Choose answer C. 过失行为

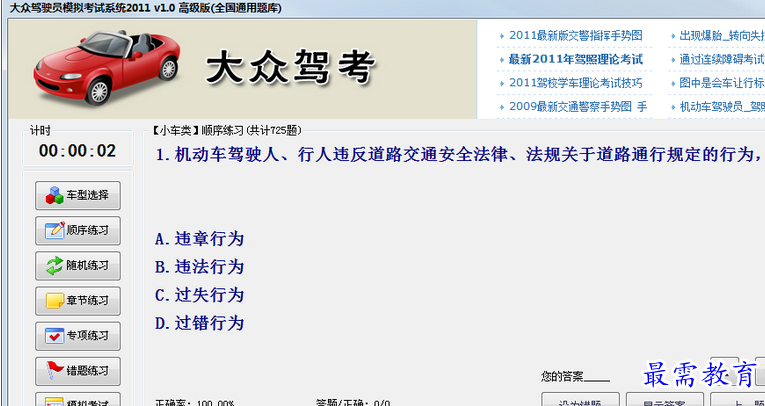199,295
